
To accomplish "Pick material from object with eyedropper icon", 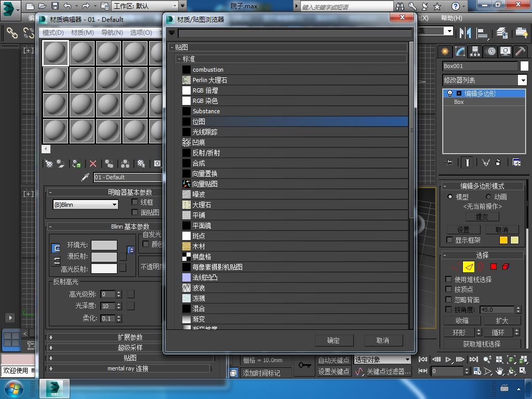I will 85,177.
